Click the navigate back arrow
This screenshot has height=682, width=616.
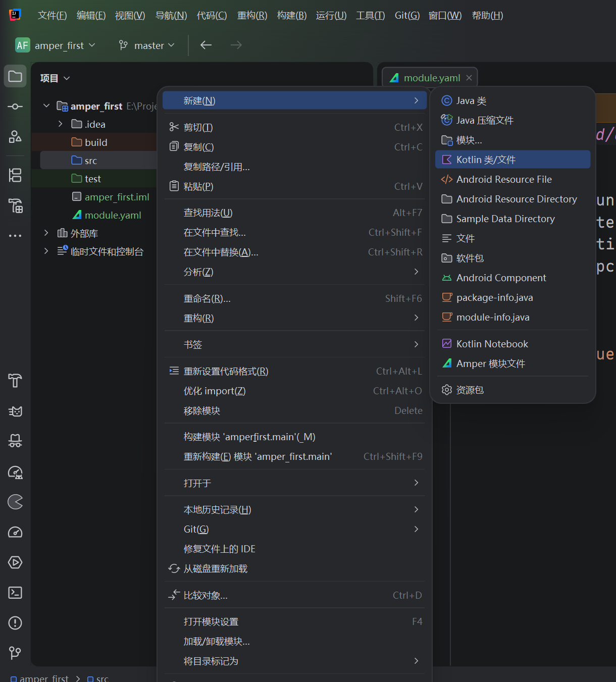(x=206, y=45)
